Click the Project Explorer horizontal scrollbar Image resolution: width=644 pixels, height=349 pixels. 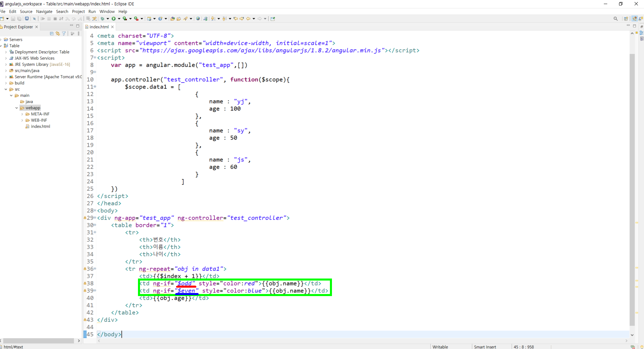pyautogui.click(x=38, y=341)
